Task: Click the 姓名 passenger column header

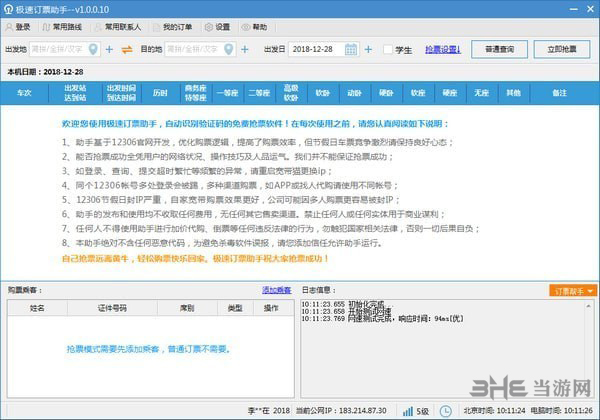Action: click(x=37, y=308)
